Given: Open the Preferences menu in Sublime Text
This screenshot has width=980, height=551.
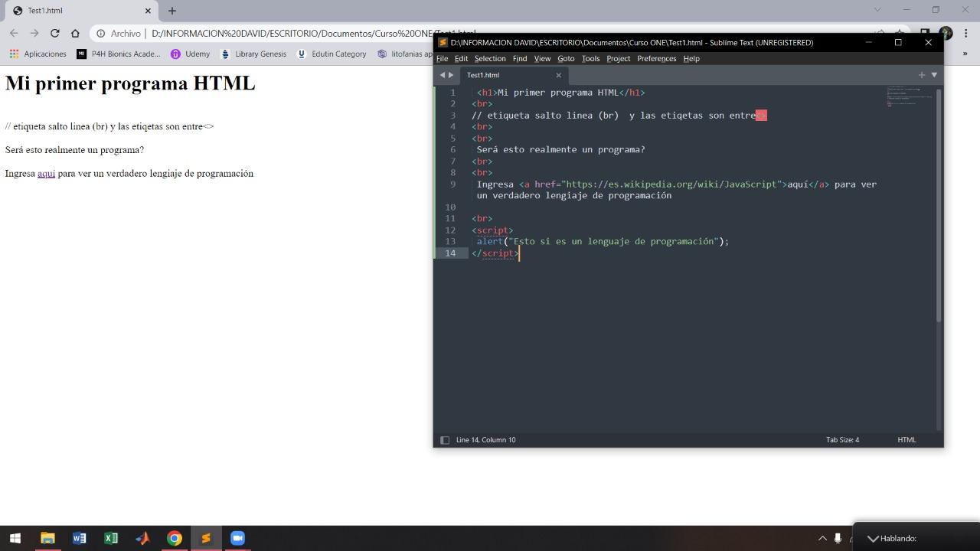Looking at the screenshot, I should pos(656,58).
